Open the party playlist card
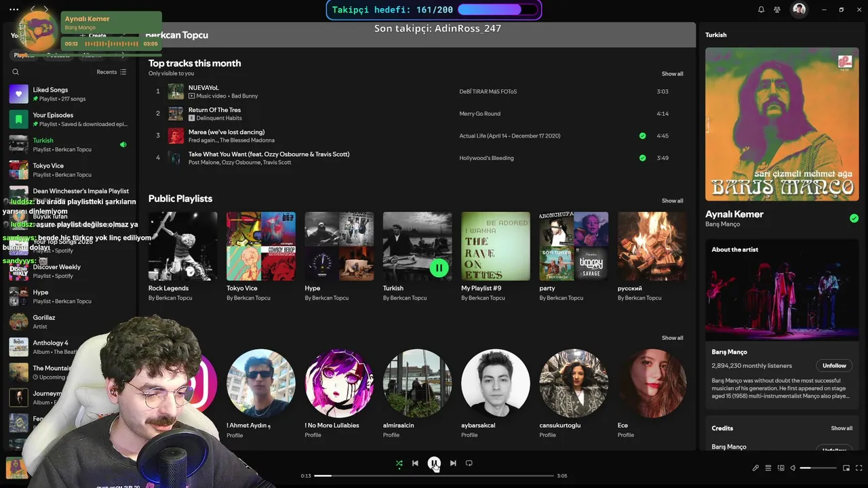 tap(574, 257)
